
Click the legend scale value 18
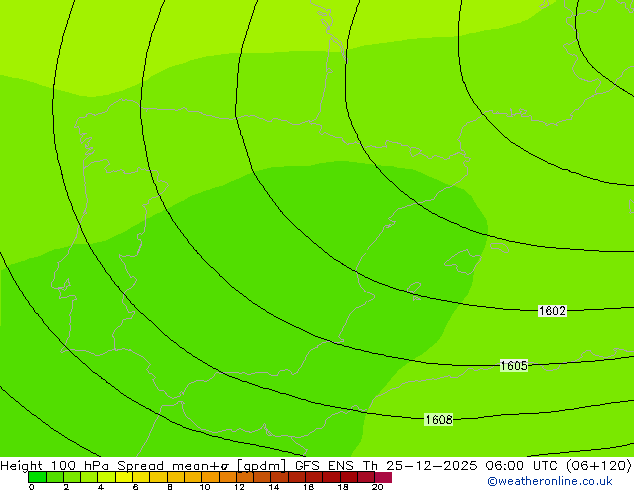(x=343, y=486)
